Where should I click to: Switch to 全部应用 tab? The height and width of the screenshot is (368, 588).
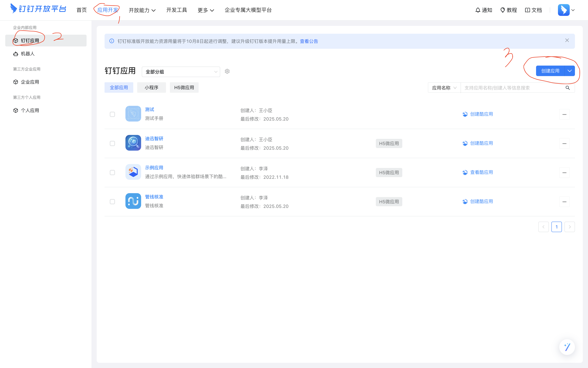(x=119, y=88)
